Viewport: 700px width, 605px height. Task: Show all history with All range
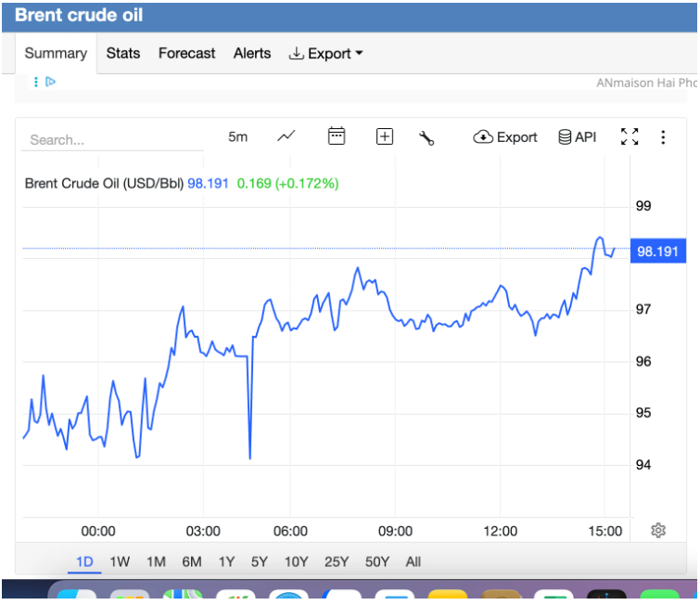pyautogui.click(x=414, y=561)
